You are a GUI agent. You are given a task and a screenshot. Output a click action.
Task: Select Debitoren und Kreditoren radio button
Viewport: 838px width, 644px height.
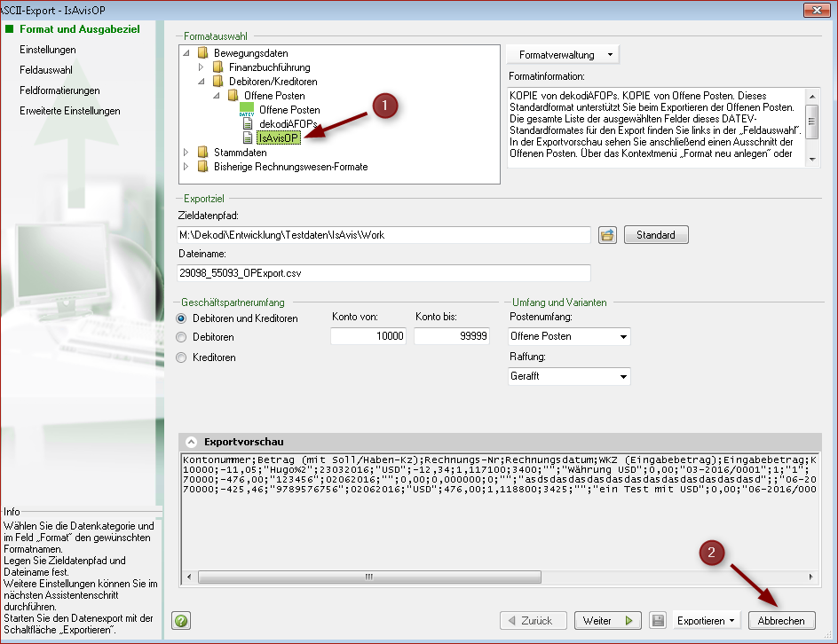pyautogui.click(x=182, y=318)
